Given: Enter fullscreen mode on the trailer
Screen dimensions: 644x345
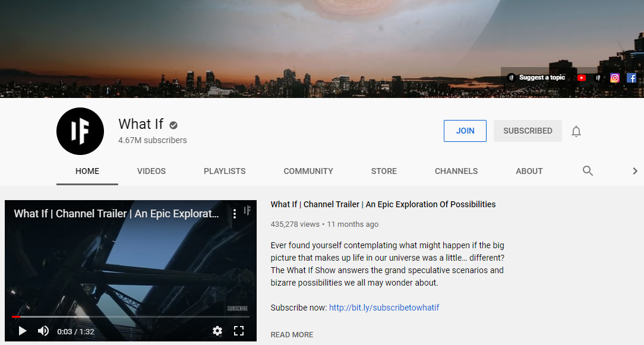Looking at the screenshot, I should [239, 331].
